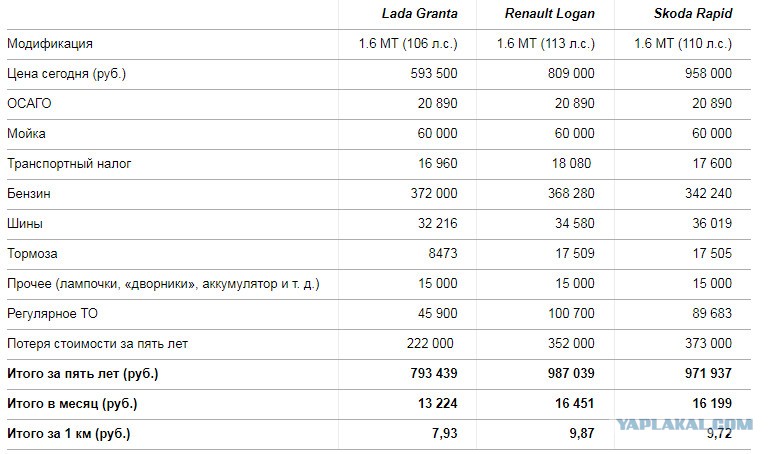This screenshot has height=454, width=779.
Task: Click the Итого за пять лет (руб.) label
Action: tap(83, 374)
